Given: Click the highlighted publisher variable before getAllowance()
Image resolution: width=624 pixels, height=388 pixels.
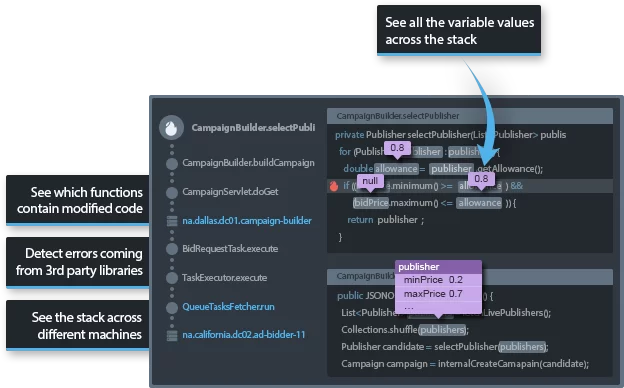Looking at the screenshot, I should tap(452, 169).
